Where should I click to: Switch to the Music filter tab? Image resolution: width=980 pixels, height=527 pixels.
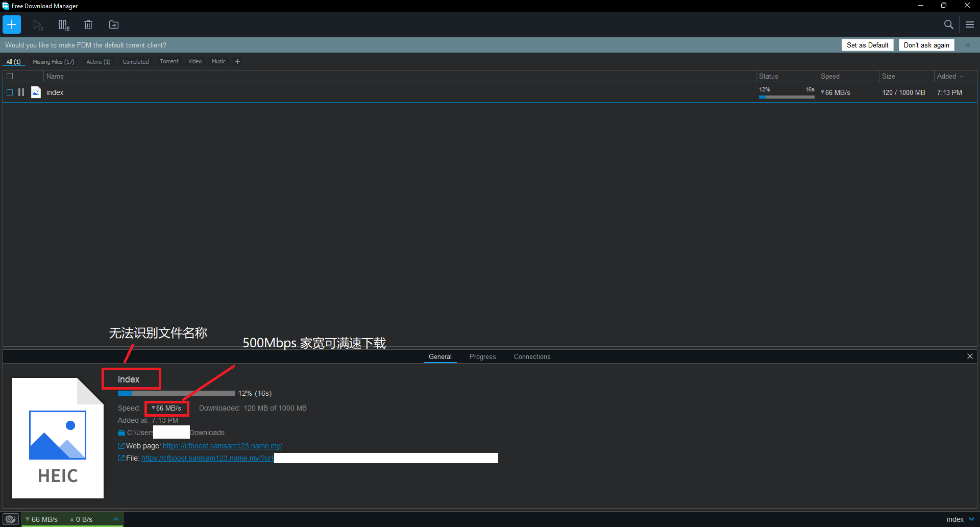pos(218,61)
